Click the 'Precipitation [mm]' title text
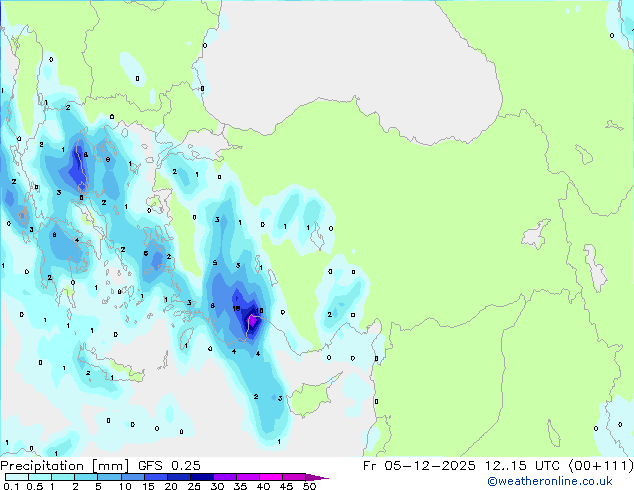Image resolution: width=634 pixels, height=490 pixels. [65, 466]
